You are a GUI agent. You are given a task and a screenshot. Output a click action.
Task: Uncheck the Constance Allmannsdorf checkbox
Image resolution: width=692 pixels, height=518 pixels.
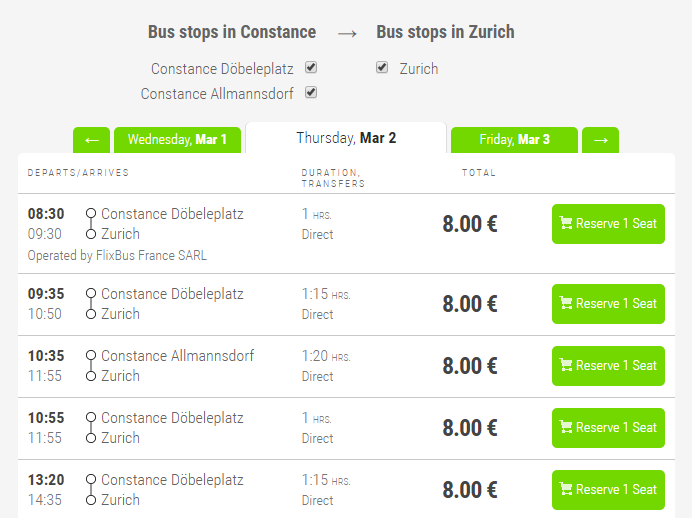coord(311,93)
